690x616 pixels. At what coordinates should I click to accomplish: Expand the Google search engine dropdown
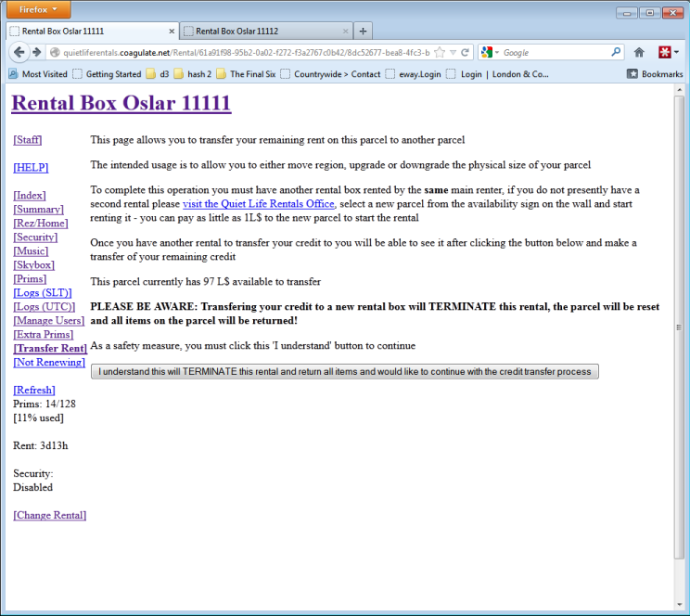[491, 53]
